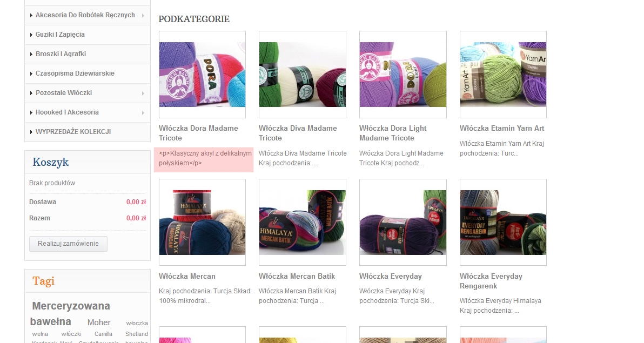
Task: Open Czasopisma Dziewiarskie category
Action: click(75, 73)
